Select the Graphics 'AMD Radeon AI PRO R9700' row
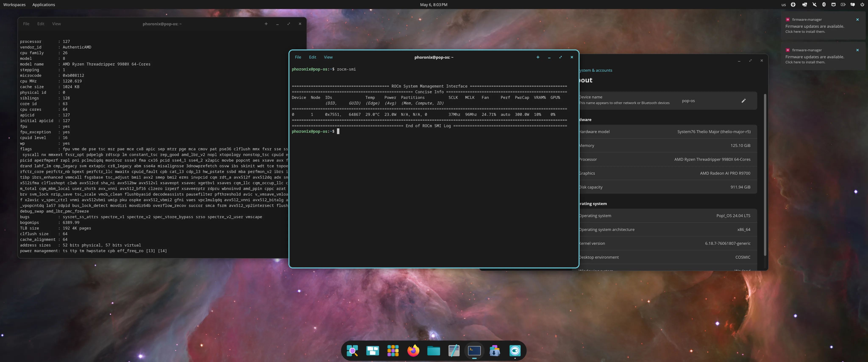Image resolution: width=868 pixels, height=362 pixels. click(668, 173)
